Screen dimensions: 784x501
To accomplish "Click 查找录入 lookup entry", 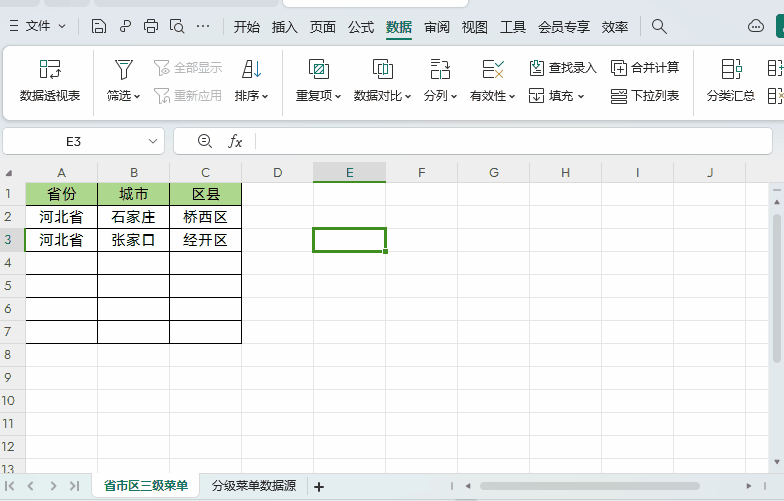I will tap(563, 68).
